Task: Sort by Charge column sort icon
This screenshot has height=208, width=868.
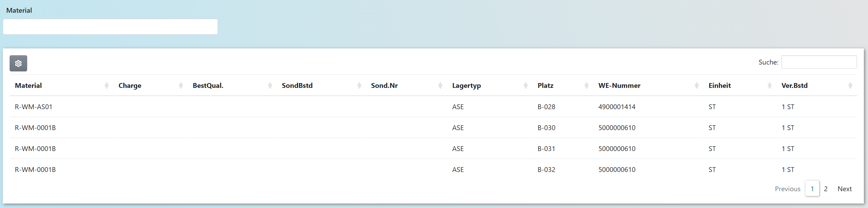Action: tap(181, 85)
